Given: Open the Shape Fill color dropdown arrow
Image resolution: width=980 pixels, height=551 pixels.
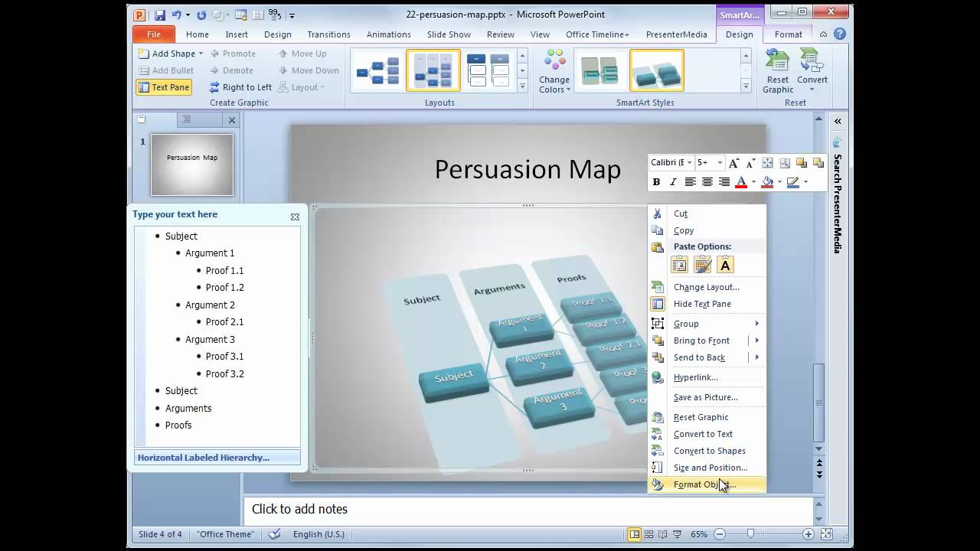Looking at the screenshot, I should [x=779, y=182].
